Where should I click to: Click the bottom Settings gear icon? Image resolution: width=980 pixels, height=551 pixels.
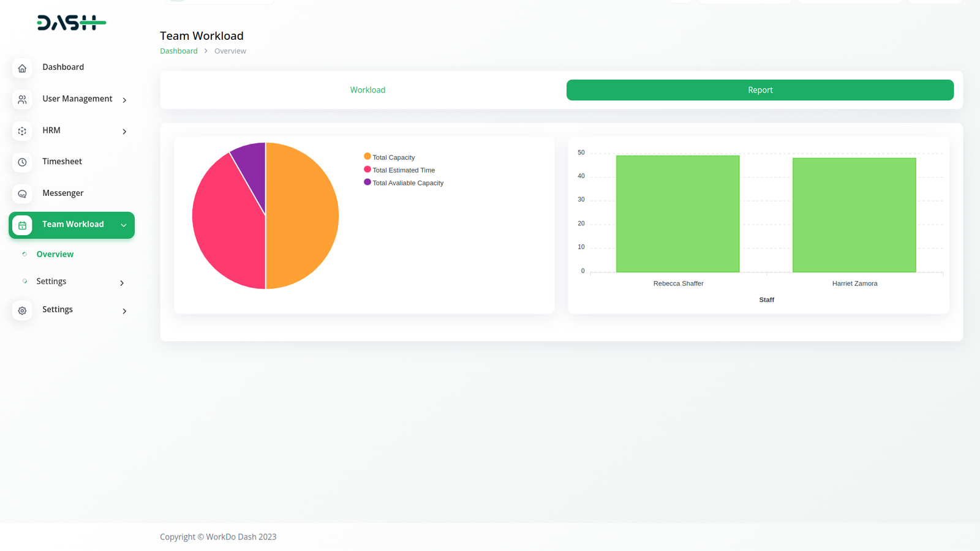point(22,310)
